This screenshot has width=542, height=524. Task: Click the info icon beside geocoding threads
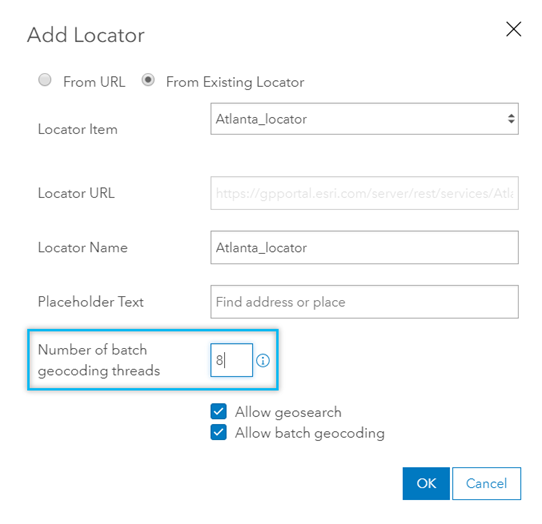tap(263, 361)
